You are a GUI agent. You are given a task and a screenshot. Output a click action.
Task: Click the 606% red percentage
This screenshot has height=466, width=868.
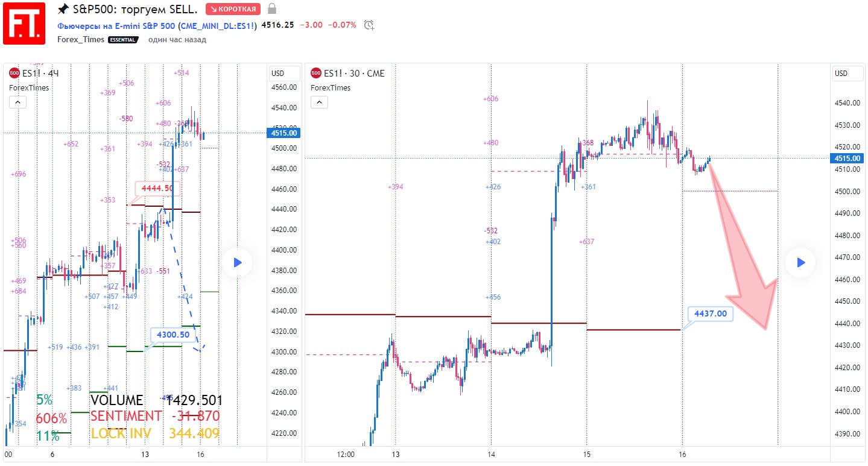coord(51,418)
